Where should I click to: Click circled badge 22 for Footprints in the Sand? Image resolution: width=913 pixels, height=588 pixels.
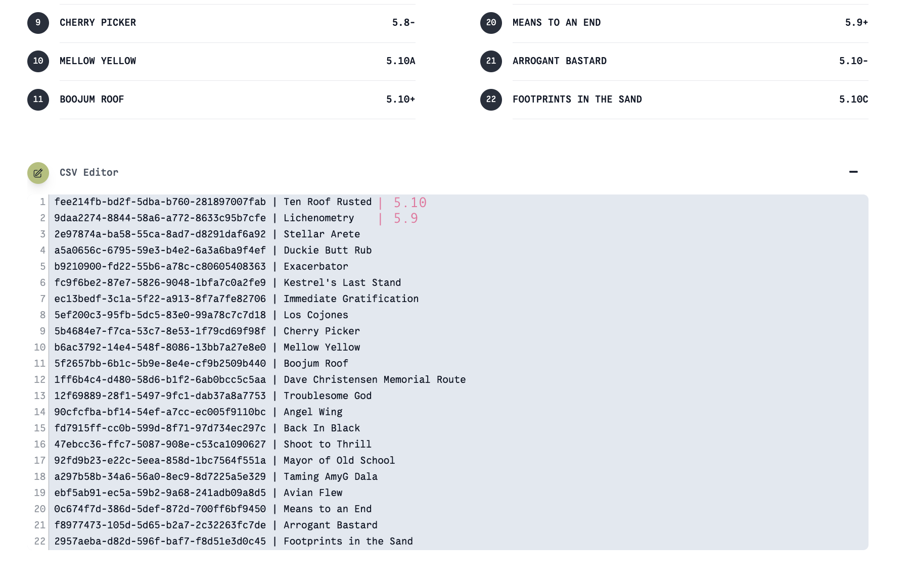click(x=490, y=100)
